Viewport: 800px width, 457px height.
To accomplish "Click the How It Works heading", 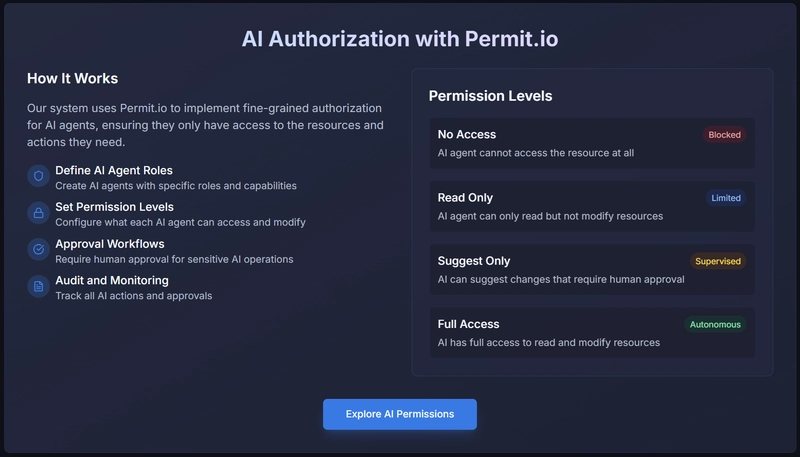I will point(73,78).
